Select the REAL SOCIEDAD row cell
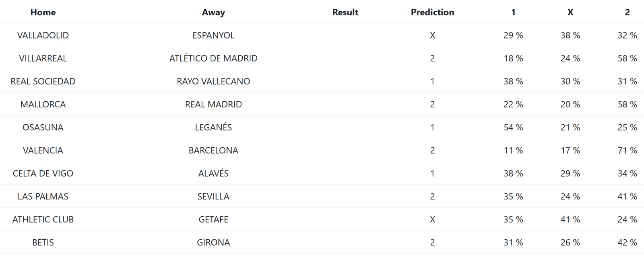This screenshot has width=644, height=255. tap(43, 81)
